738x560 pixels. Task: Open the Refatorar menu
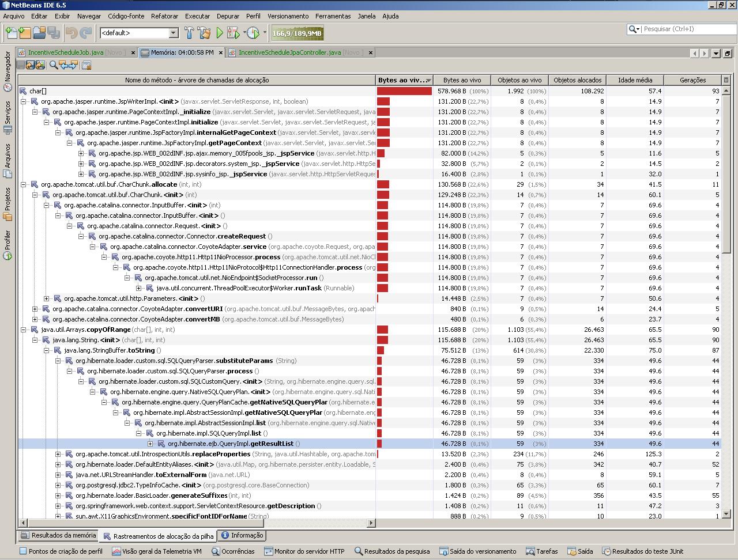[x=164, y=16]
